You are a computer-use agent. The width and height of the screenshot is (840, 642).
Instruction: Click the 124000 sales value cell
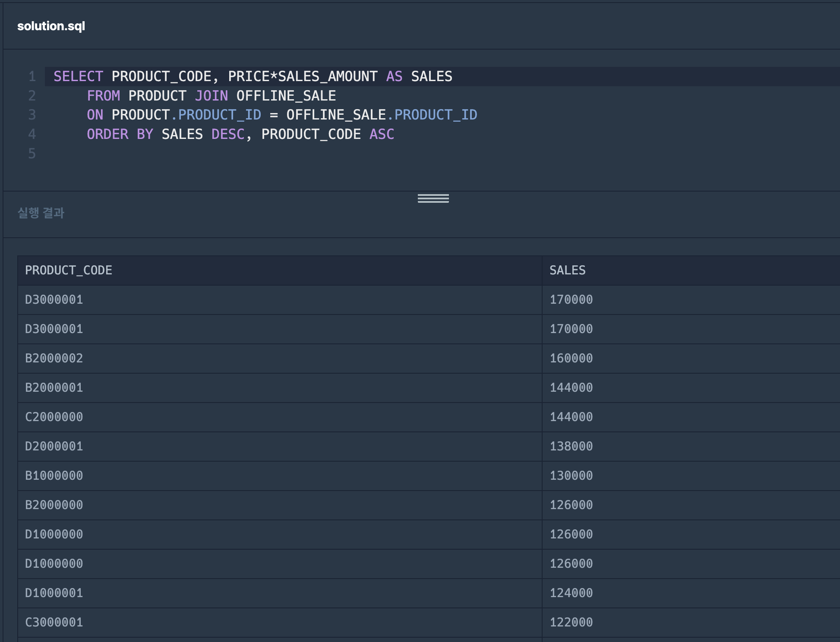point(571,593)
